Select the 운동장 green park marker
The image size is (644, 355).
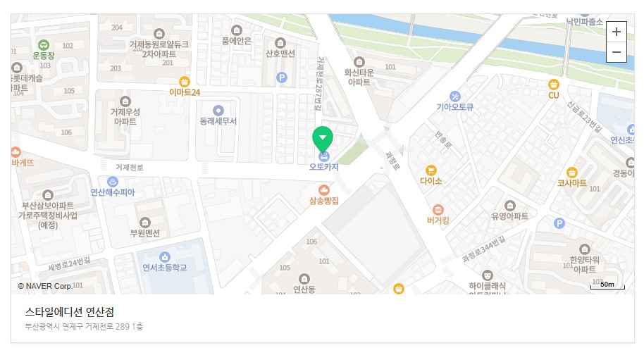44,45
